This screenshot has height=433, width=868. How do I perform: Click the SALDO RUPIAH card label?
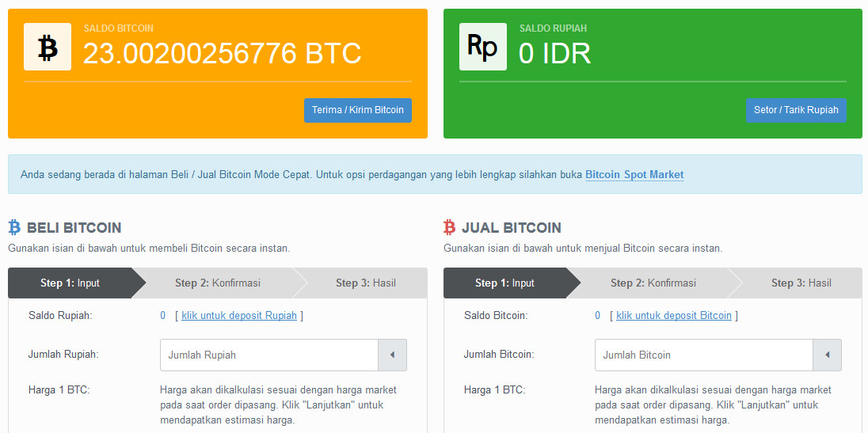pos(553,28)
